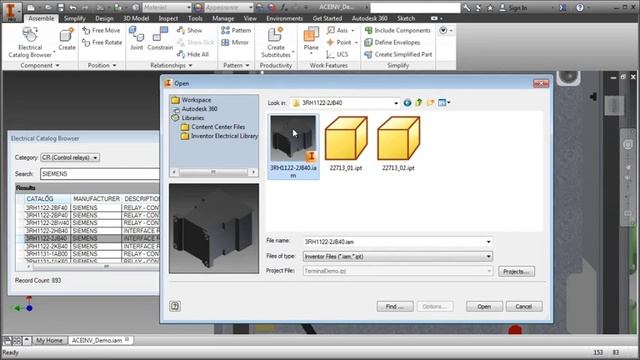Click the Open button in dialog
The image size is (640, 360).
click(x=484, y=307)
